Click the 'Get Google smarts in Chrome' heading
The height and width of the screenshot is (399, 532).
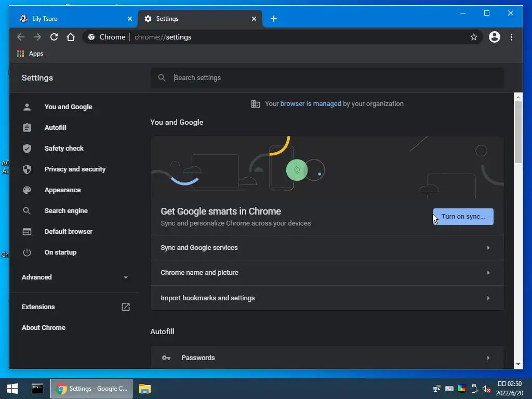coord(220,211)
